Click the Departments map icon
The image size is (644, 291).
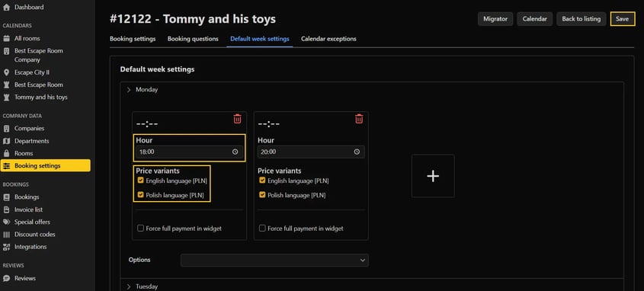[x=7, y=141]
